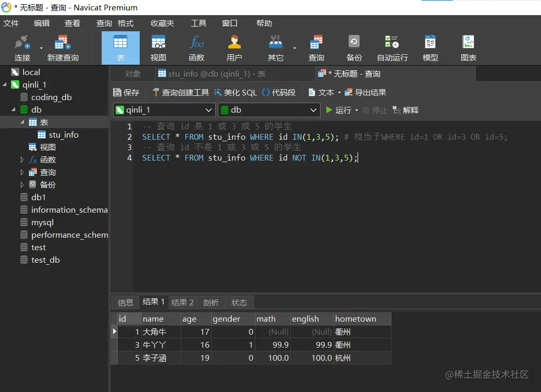Screen dimensions: 541x392
Task: Click line 4 in the SQL editor
Action: tap(250, 158)
